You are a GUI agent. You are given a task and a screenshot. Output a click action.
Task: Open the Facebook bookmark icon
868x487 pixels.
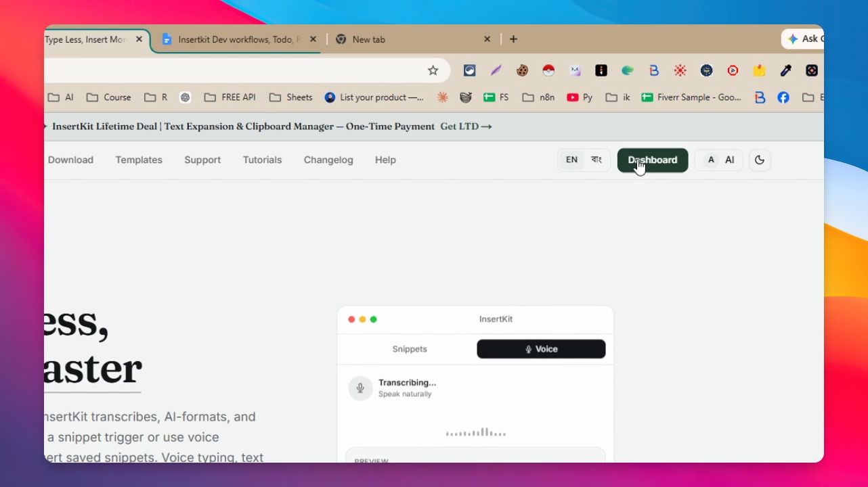click(x=783, y=97)
